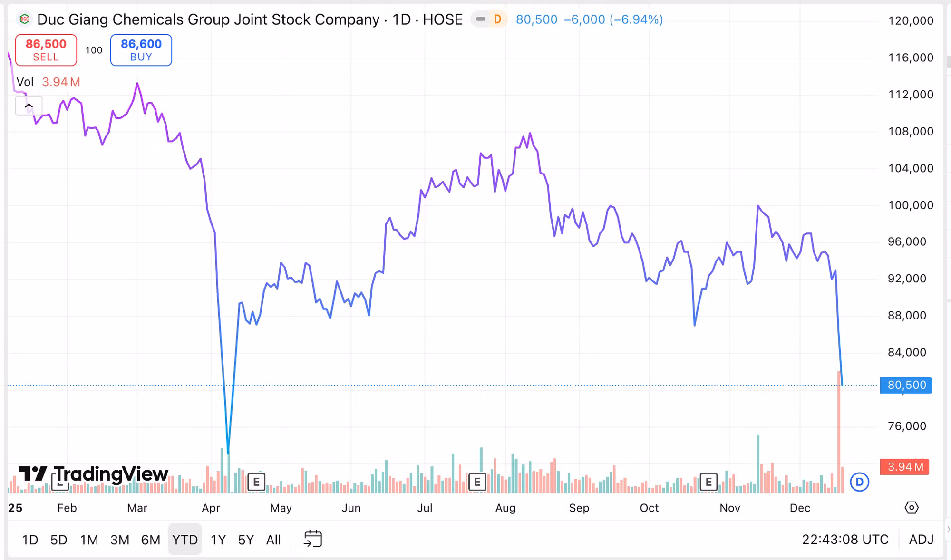This screenshot has width=951, height=560.
Task: Click the 86,600 BUY button
Action: 141,50
